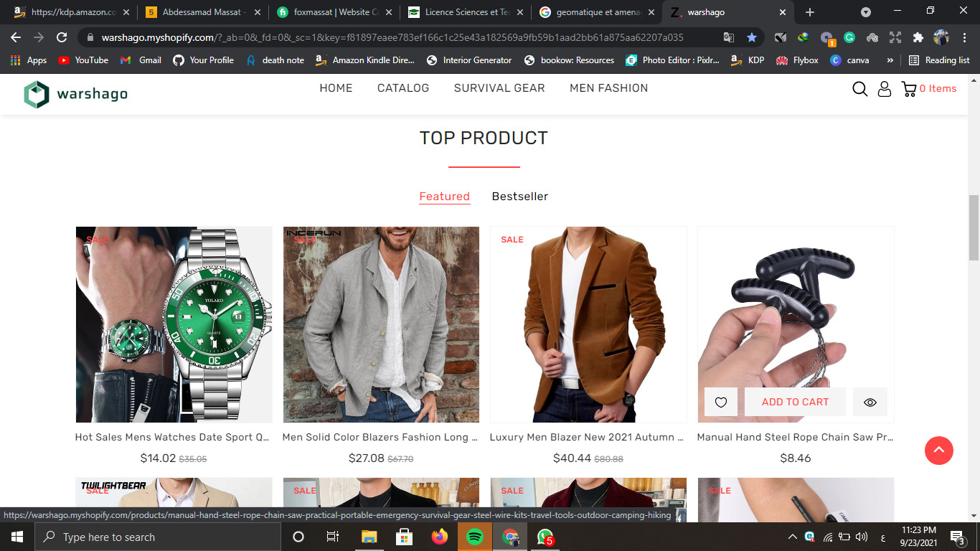
Task: Open the SURVIVAL GEAR menu item
Action: point(499,88)
